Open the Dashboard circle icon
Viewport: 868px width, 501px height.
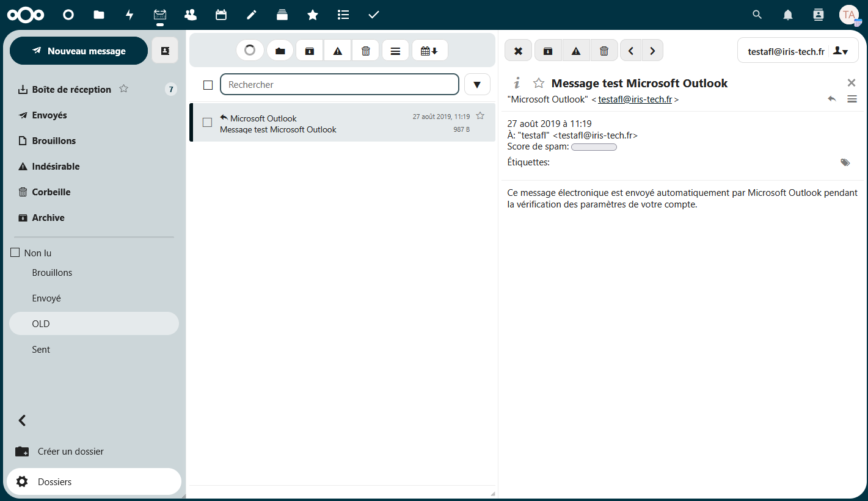point(68,15)
